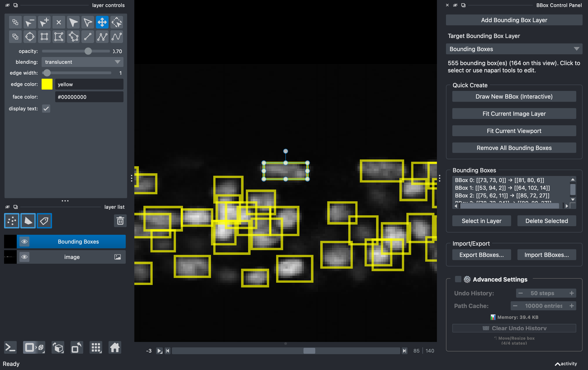Activate the pan/zoom move tool
588x370 pixels.
coord(102,22)
